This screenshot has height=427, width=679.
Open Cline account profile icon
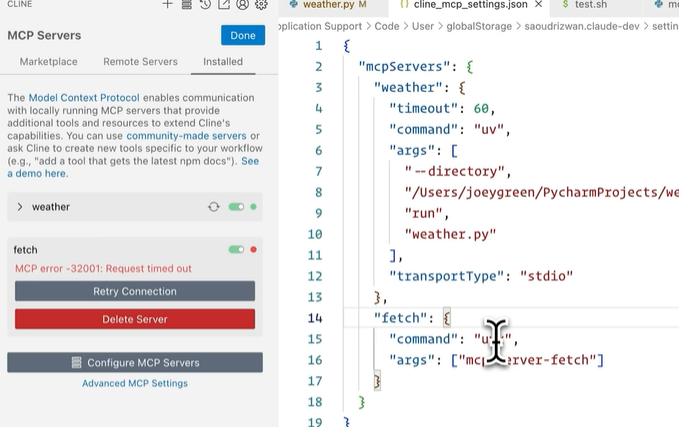(242, 4)
